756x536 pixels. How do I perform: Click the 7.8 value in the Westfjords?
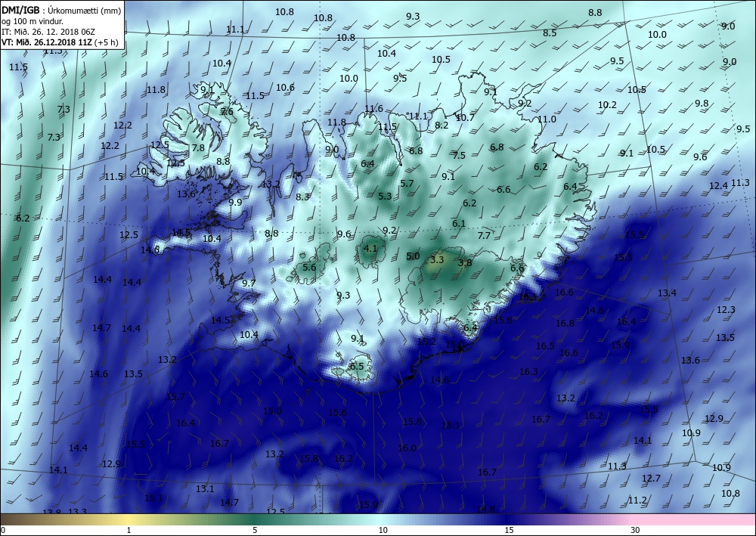pos(198,148)
